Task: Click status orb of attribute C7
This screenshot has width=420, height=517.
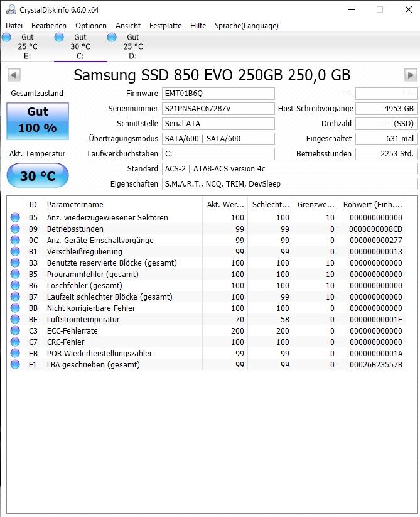Action: (x=15, y=342)
